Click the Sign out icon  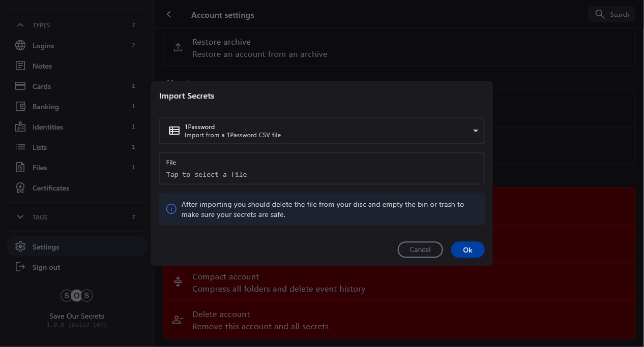20,267
